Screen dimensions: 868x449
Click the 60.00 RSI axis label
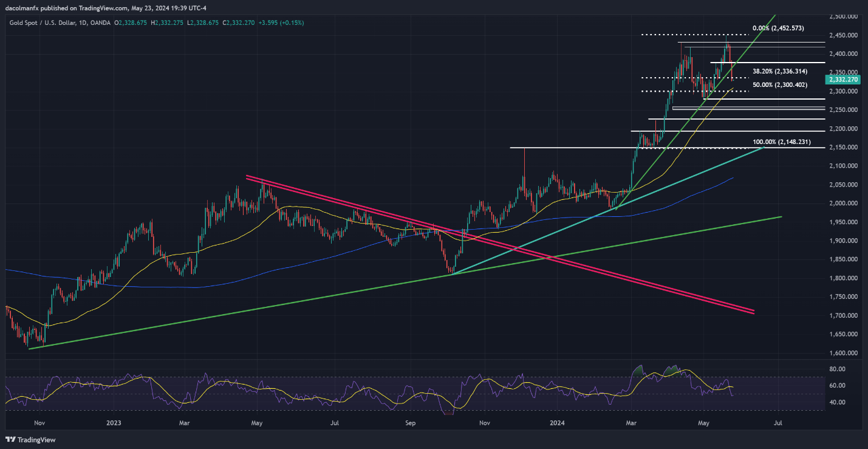[838, 385]
